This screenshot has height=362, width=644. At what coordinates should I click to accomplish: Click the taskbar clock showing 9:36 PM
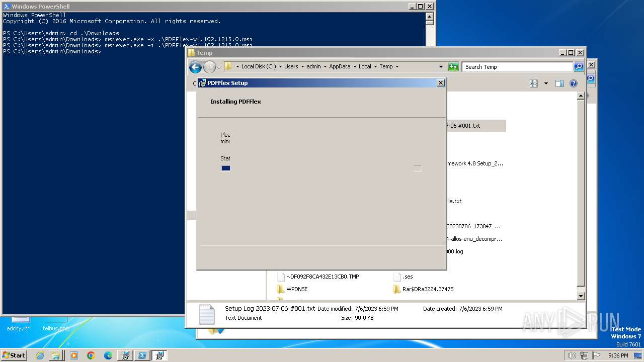[x=618, y=355]
